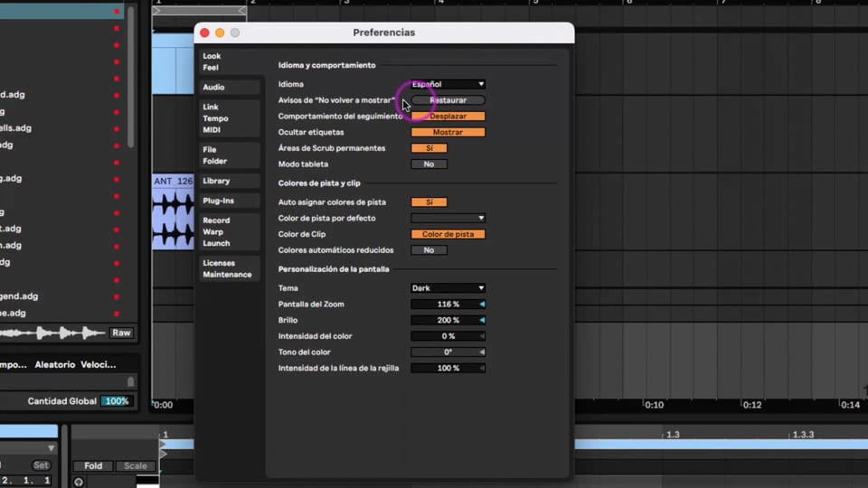Select ells.adg file in browser

coord(15,128)
